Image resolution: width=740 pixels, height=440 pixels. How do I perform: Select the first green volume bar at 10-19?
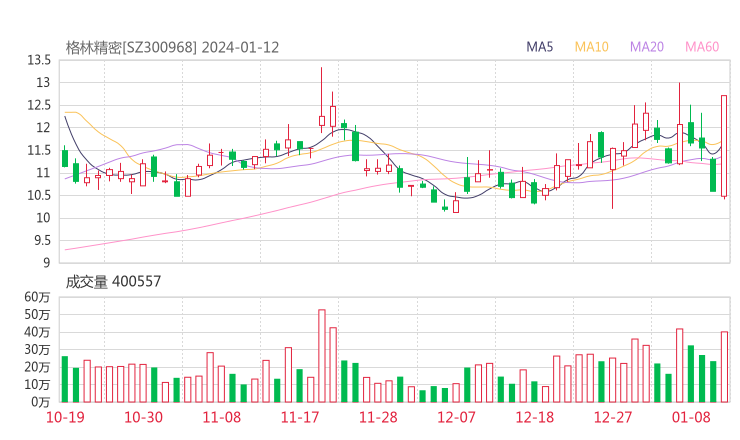pos(65,379)
